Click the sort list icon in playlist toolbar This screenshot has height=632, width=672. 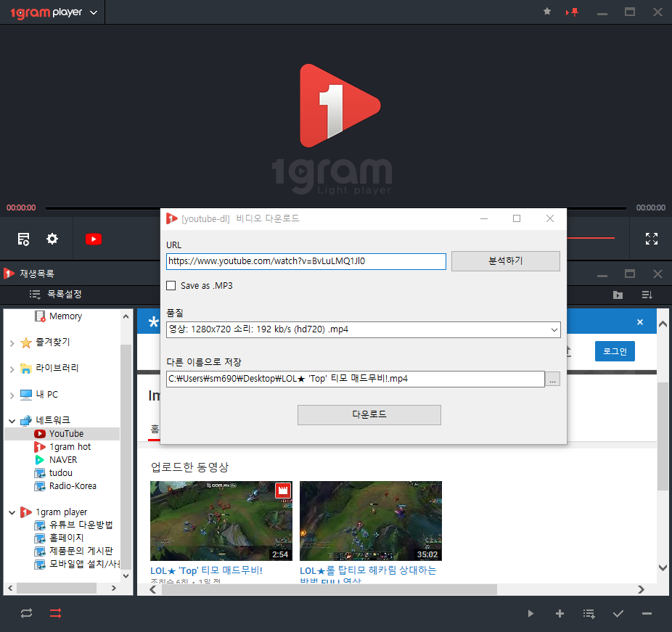[647, 295]
